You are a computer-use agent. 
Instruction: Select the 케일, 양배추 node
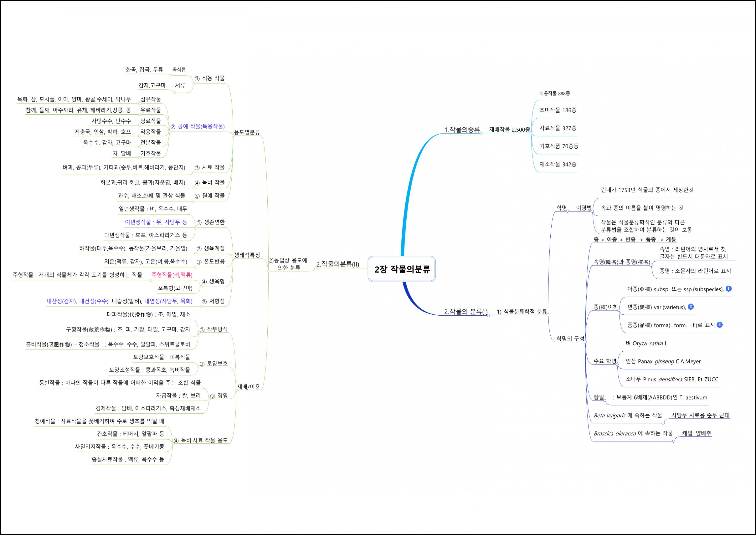click(697, 433)
